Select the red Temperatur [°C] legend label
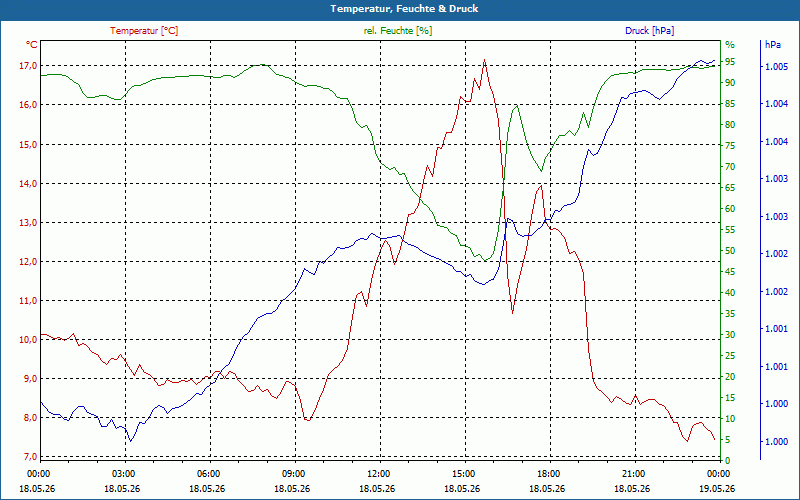This screenshot has height=500, width=800. (144, 31)
